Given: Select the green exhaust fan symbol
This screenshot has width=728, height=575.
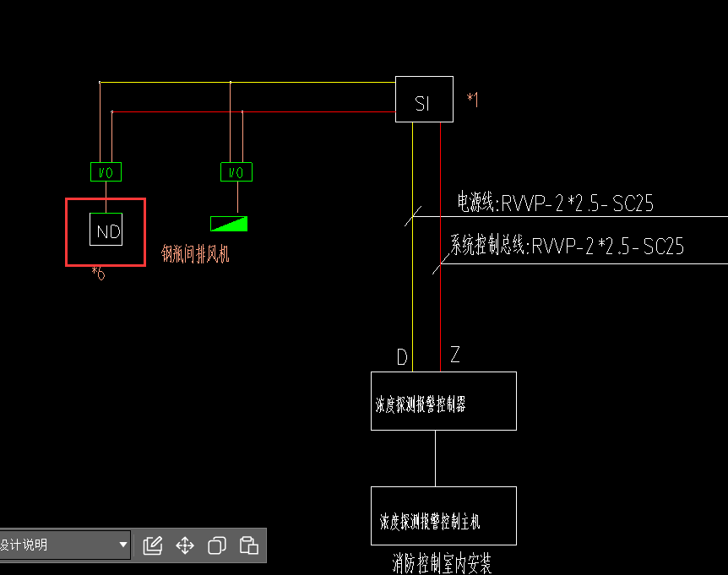Looking at the screenshot, I should (229, 224).
